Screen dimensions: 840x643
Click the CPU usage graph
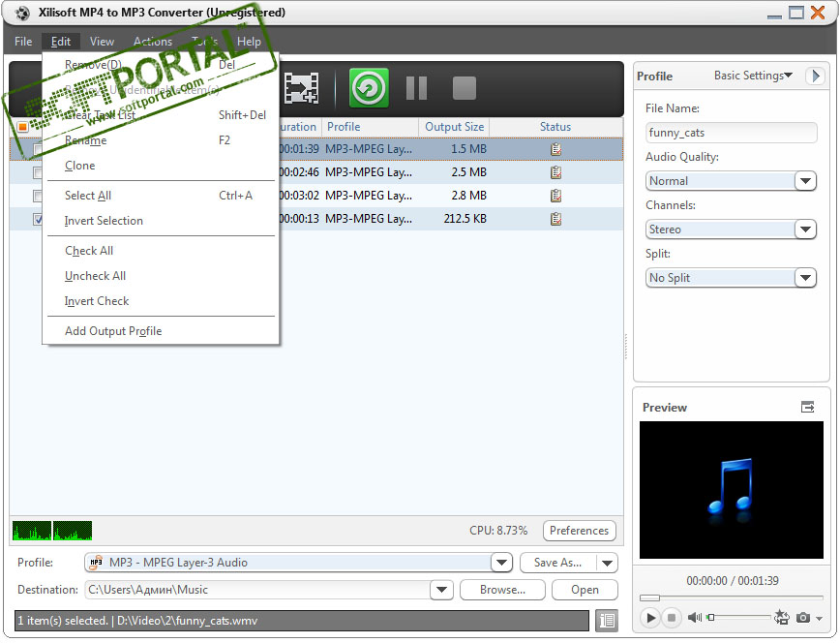point(52,531)
